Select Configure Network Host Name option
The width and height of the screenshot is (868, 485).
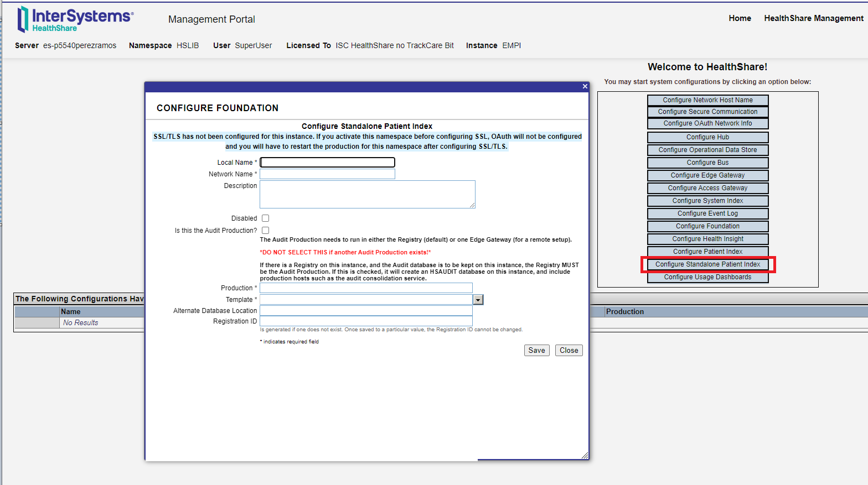pos(707,100)
